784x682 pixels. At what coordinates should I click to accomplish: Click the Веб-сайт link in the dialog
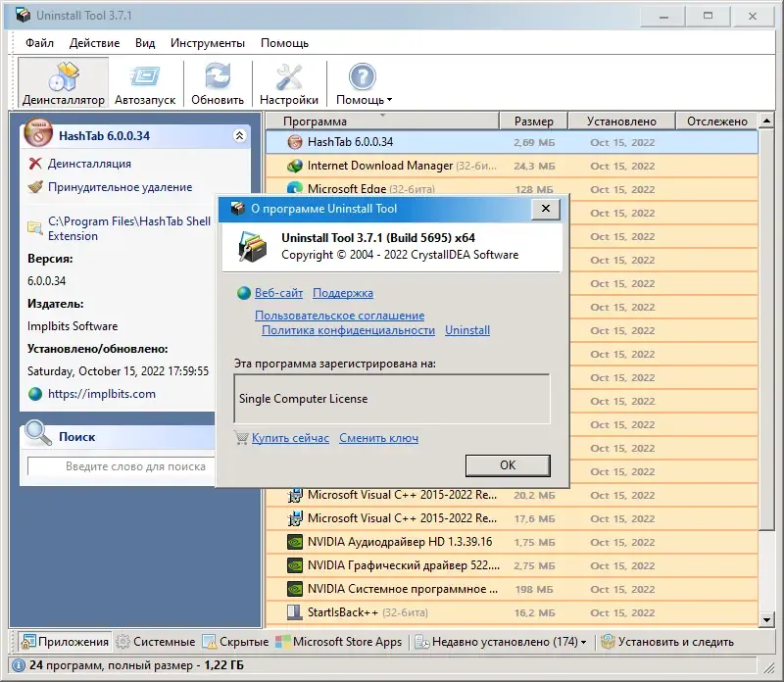coord(278,293)
